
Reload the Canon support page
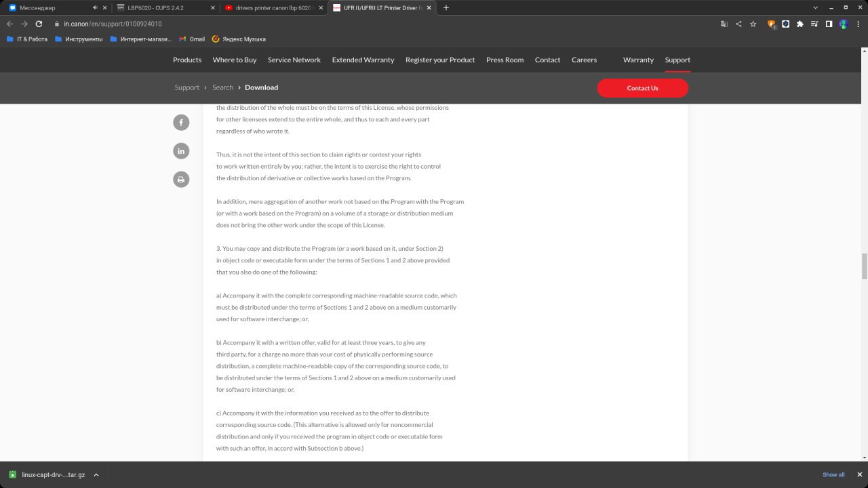tap(39, 24)
